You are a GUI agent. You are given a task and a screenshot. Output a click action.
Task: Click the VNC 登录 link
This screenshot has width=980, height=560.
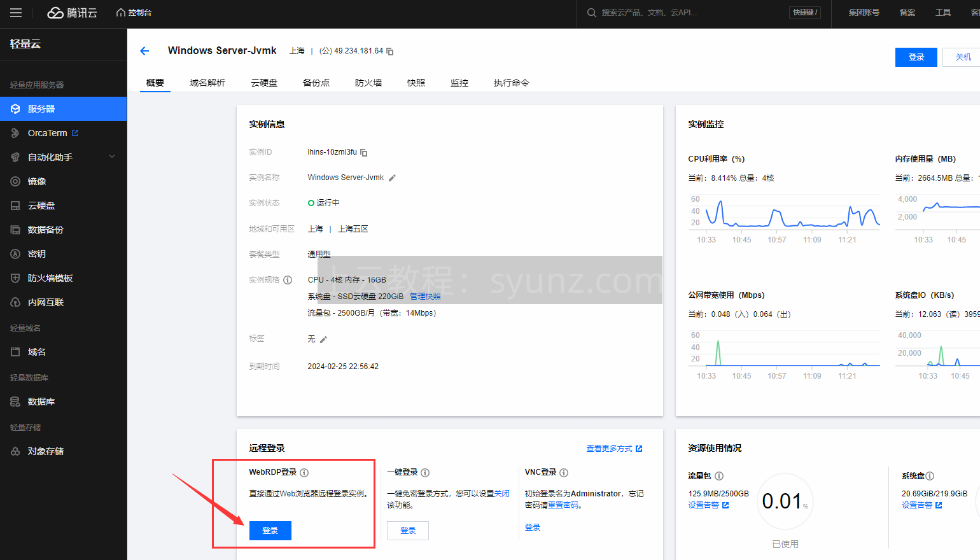533,528
